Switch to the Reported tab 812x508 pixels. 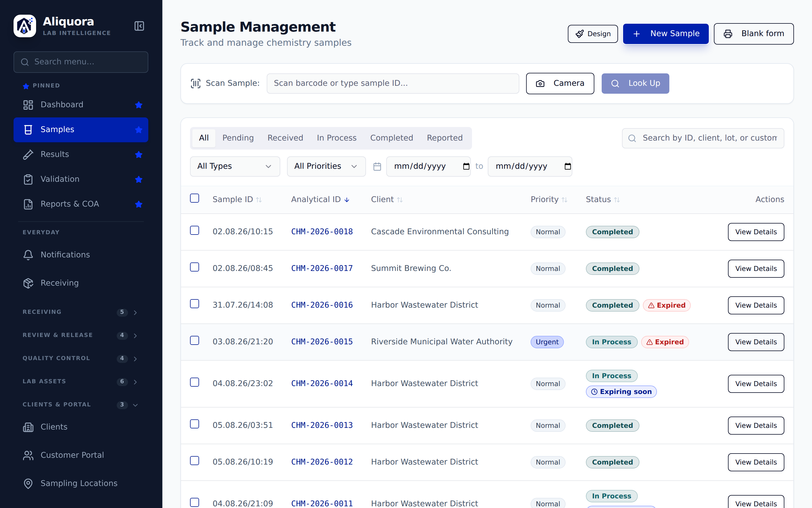click(x=445, y=138)
